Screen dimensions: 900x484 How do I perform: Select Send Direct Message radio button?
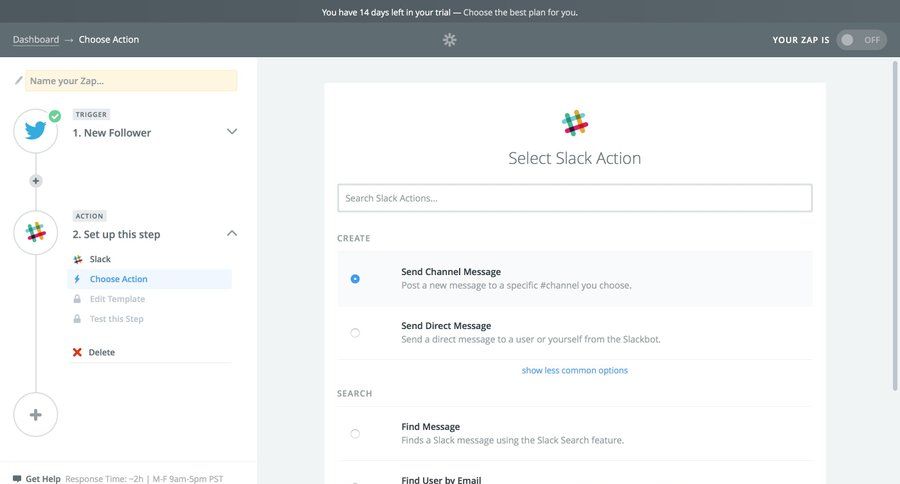355,332
